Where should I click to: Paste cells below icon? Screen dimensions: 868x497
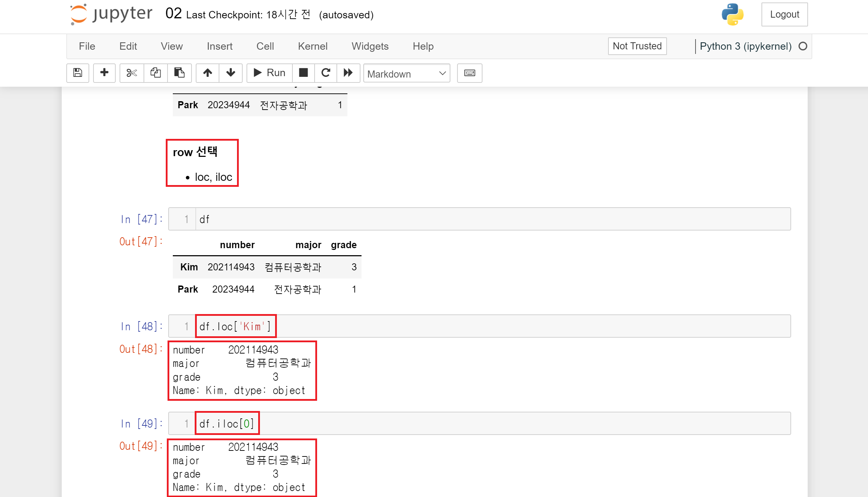pos(179,73)
